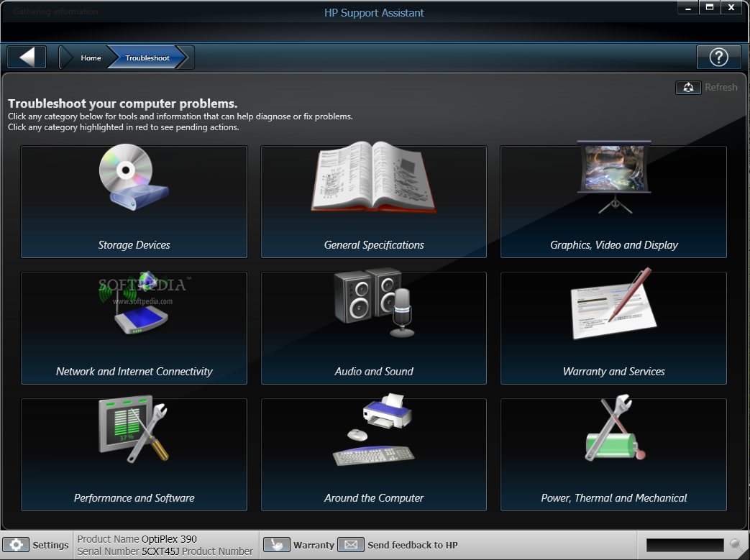Select the Power, Thermal and Mechanical label
750x560 pixels.
coord(614,498)
